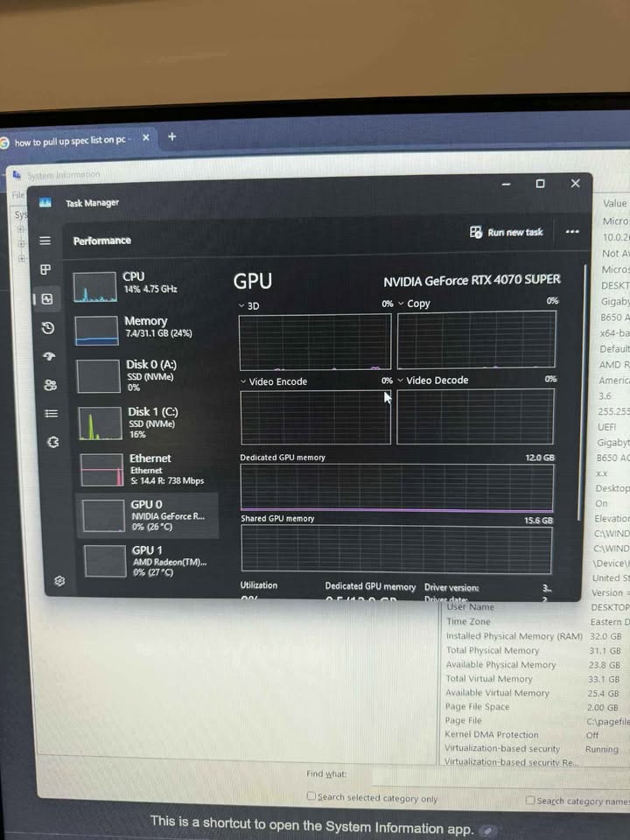Click the 'Driver version:' label

(451, 587)
